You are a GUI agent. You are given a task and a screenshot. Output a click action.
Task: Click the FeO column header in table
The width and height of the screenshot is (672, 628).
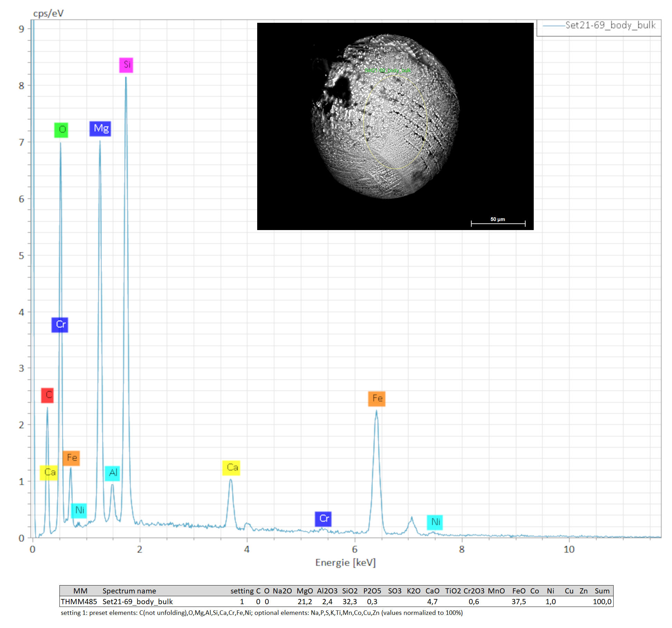[519, 591]
